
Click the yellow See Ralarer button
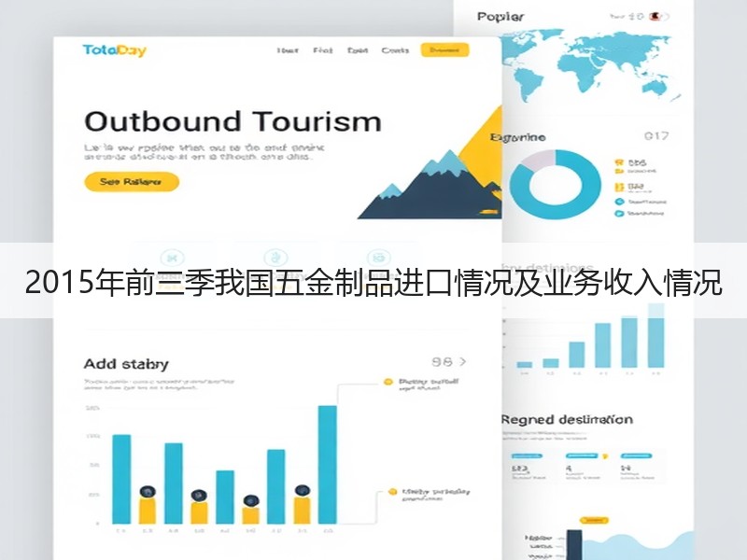click(x=132, y=181)
